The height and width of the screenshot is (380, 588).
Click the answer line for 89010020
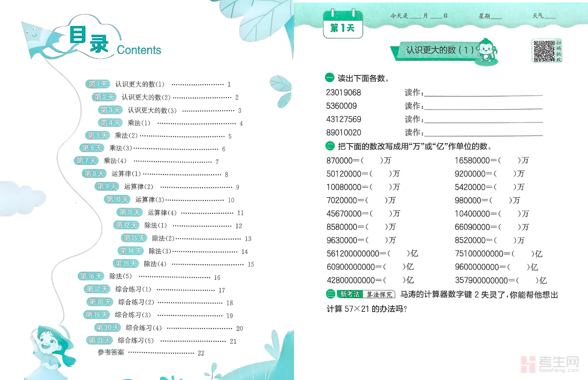click(483, 133)
